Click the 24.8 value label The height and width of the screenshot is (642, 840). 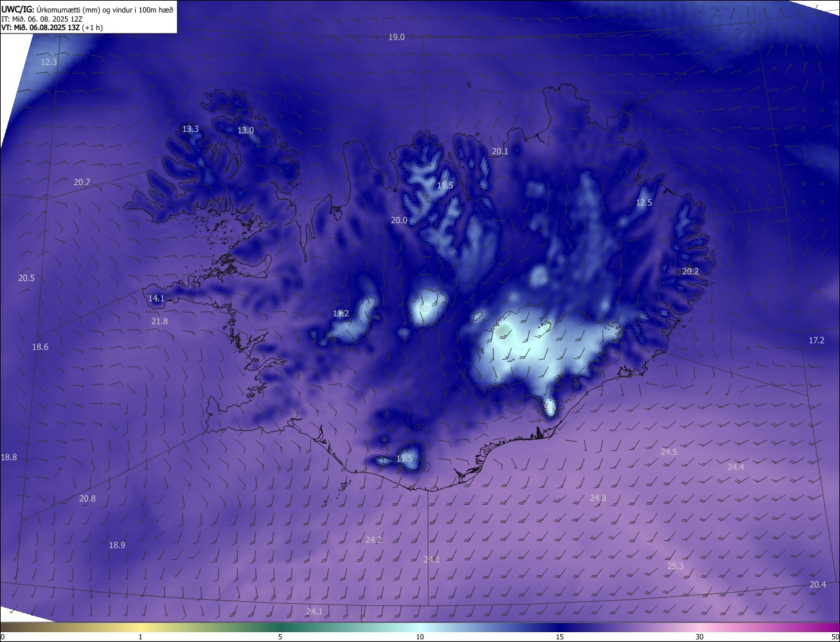click(x=598, y=498)
